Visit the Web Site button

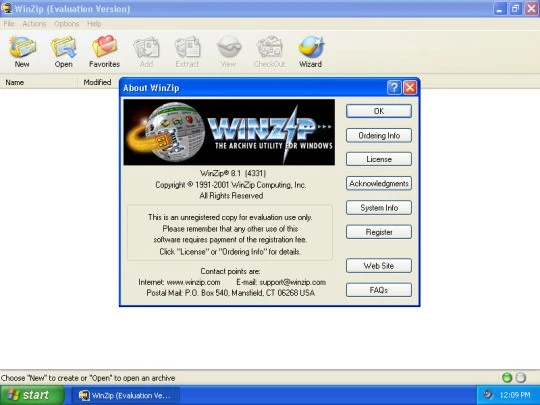click(379, 266)
